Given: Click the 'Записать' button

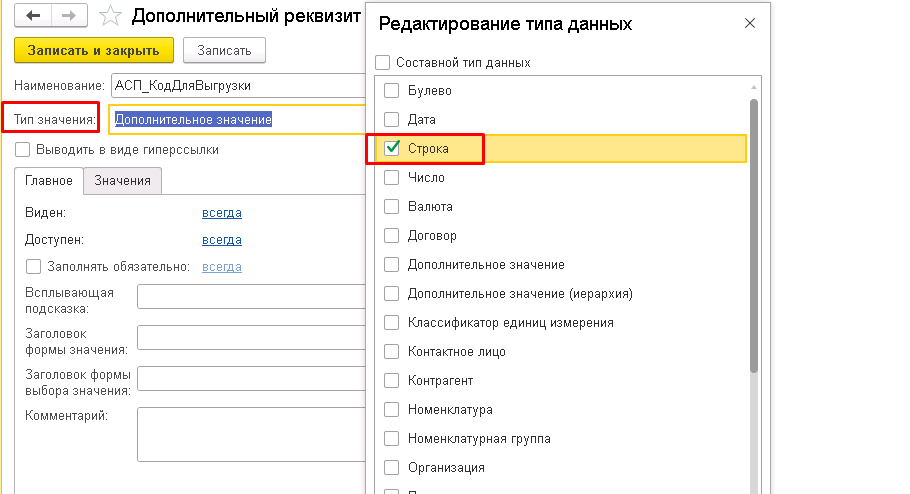Looking at the screenshot, I should 224,51.
